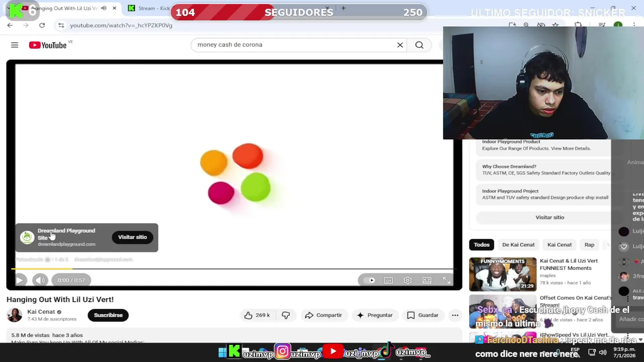Open the Kick app in the taskbar

(x=234, y=352)
